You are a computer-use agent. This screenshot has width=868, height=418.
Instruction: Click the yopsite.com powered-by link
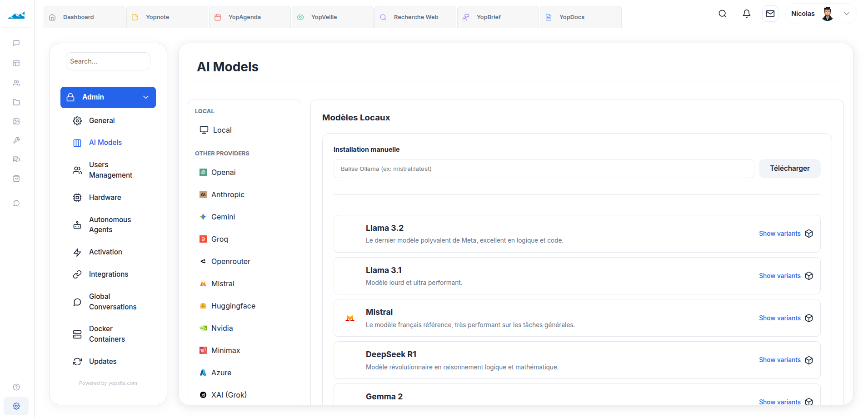(x=123, y=383)
